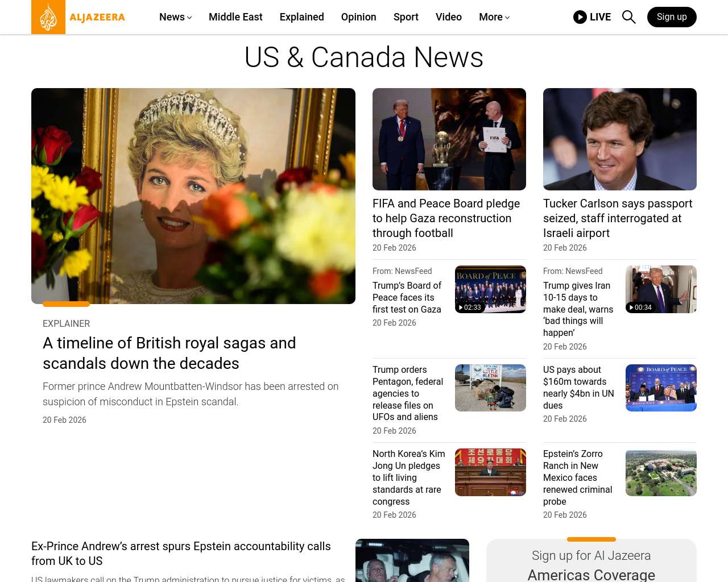Click the Sign up button
This screenshot has height=582, width=728.
pyautogui.click(x=672, y=17)
